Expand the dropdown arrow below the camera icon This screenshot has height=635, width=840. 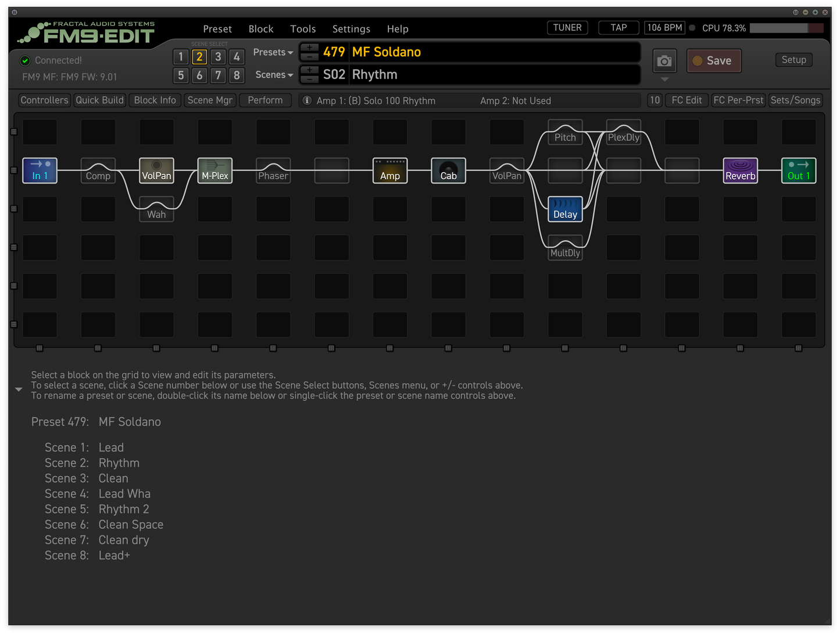664,80
